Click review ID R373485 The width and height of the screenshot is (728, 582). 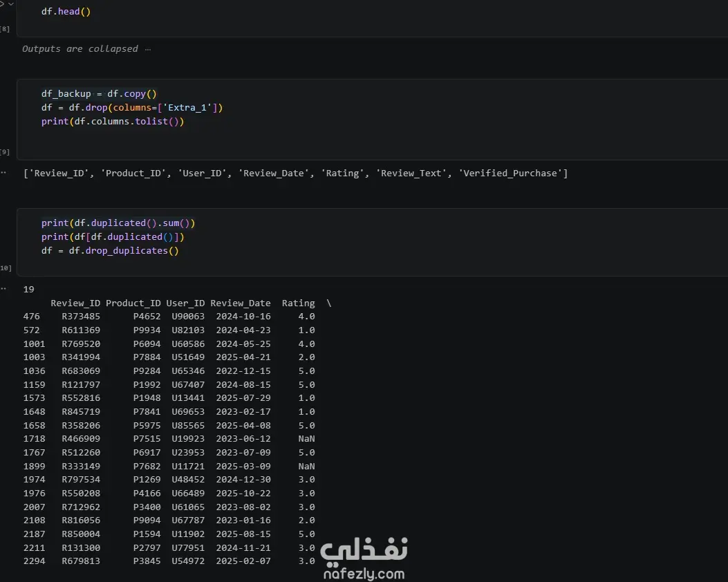point(81,317)
